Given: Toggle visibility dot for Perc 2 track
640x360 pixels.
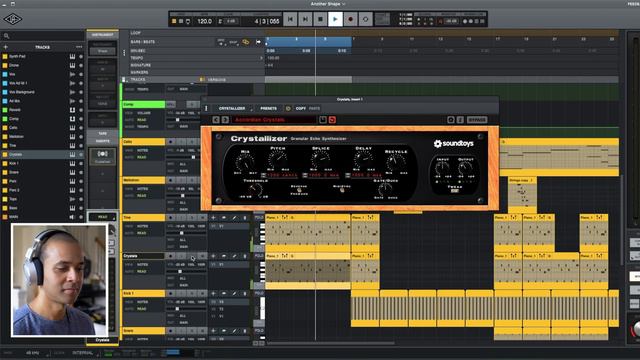Looking at the screenshot, I should 81,190.
